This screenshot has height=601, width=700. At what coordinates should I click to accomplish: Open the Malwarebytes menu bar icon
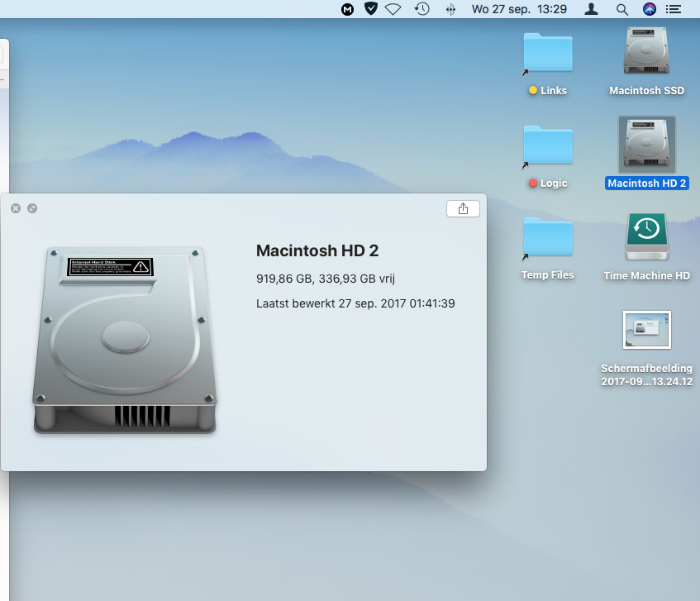[x=347, y=9]
